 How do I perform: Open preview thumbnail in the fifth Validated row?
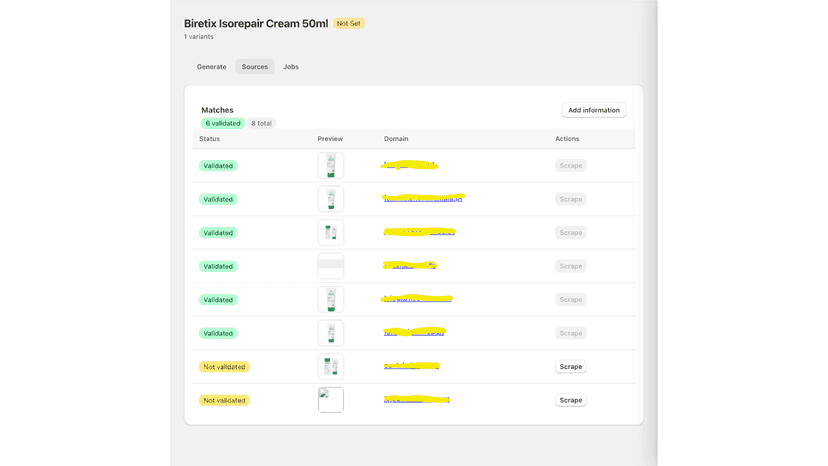[x=331, y=300]
